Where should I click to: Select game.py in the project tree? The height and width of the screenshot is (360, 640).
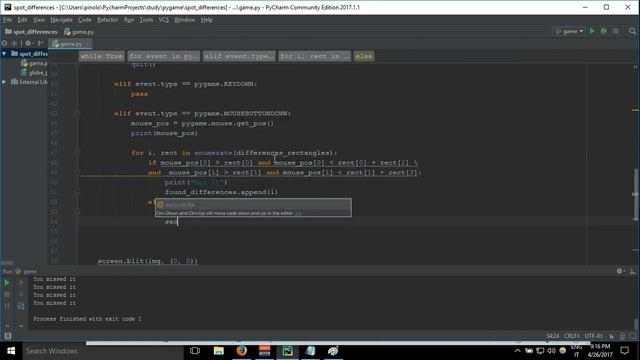(34, 63)
